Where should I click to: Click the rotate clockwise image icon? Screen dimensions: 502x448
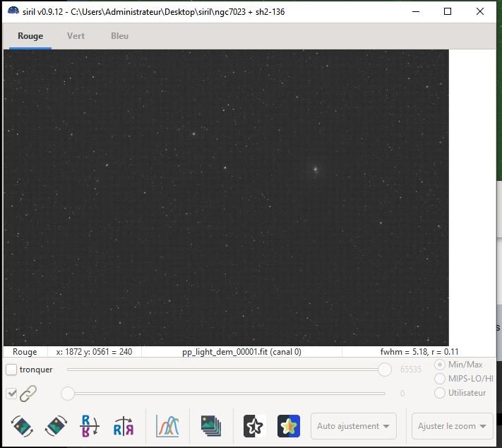tap(56, 426)
